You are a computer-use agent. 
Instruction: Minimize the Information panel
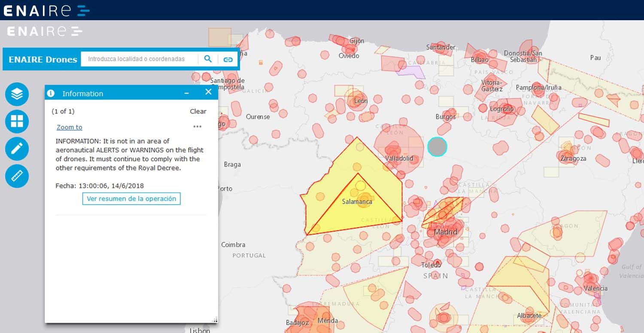(187, 93)
